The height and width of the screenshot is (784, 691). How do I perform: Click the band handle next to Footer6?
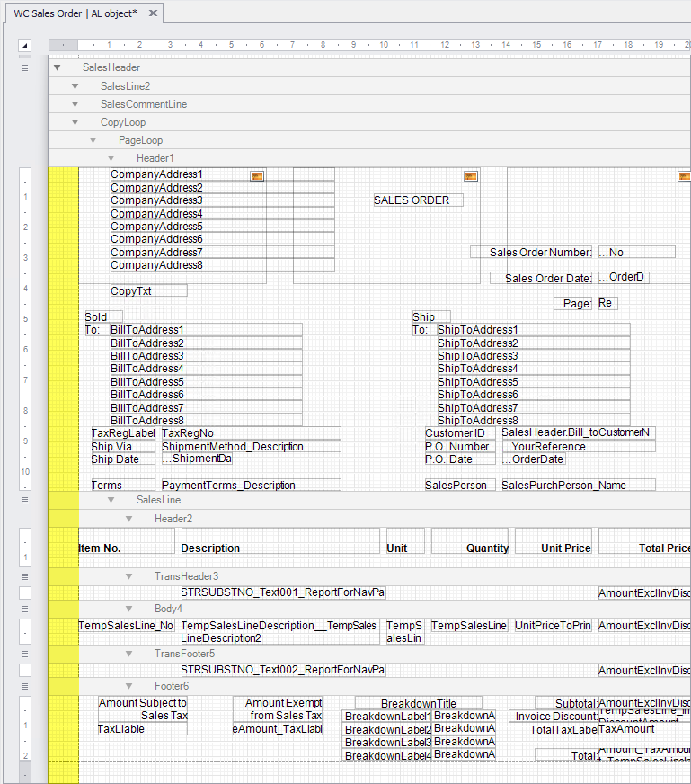coord(25,686)
